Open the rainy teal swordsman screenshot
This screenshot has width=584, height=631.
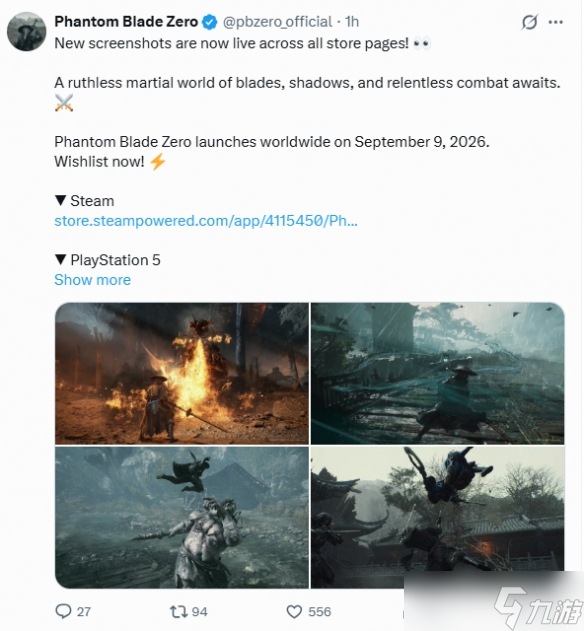[437, 373]
